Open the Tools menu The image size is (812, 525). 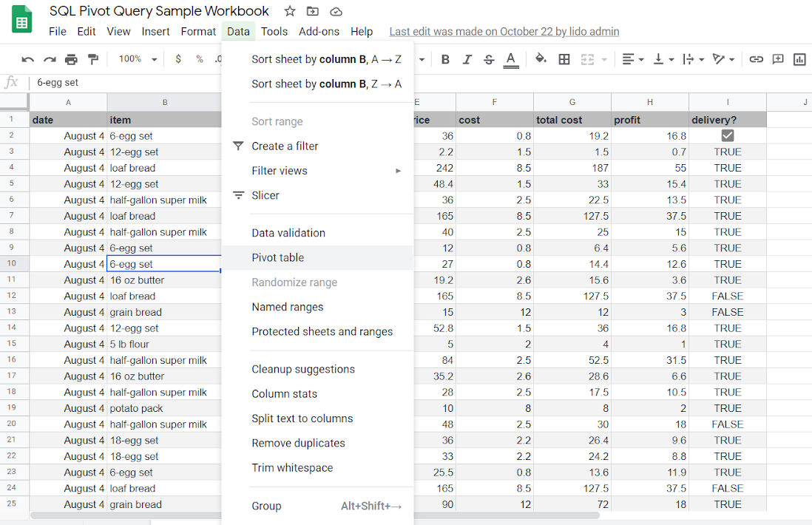pos(274,31)
